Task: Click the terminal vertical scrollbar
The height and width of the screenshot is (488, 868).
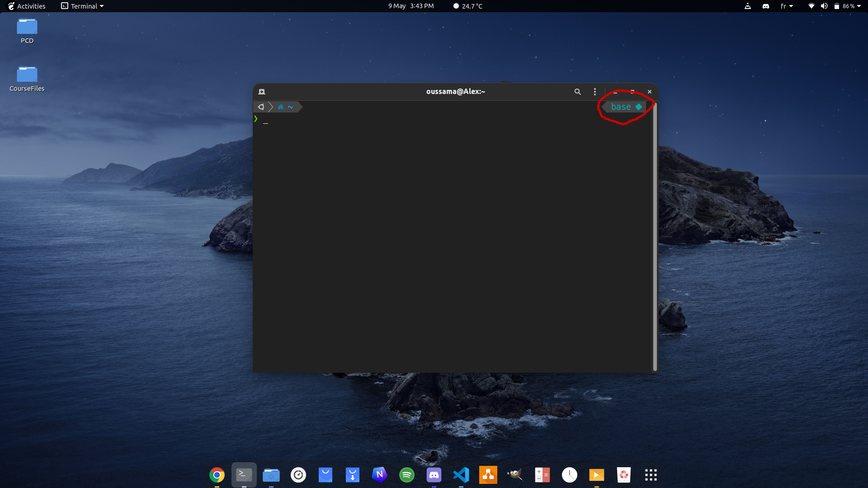Action: (655, 237)
